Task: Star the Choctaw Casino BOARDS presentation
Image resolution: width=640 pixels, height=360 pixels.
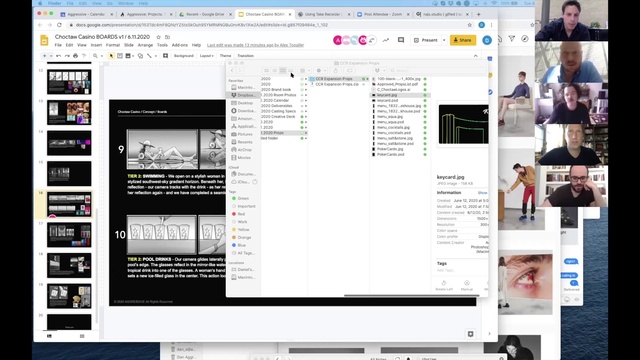Action: [x=158, y=37]
